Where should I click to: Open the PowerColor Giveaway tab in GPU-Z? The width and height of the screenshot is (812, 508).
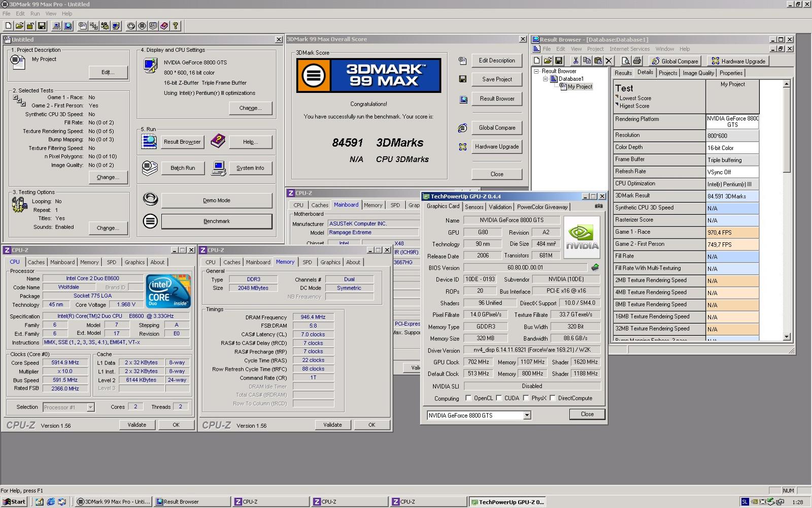(542, 207)
